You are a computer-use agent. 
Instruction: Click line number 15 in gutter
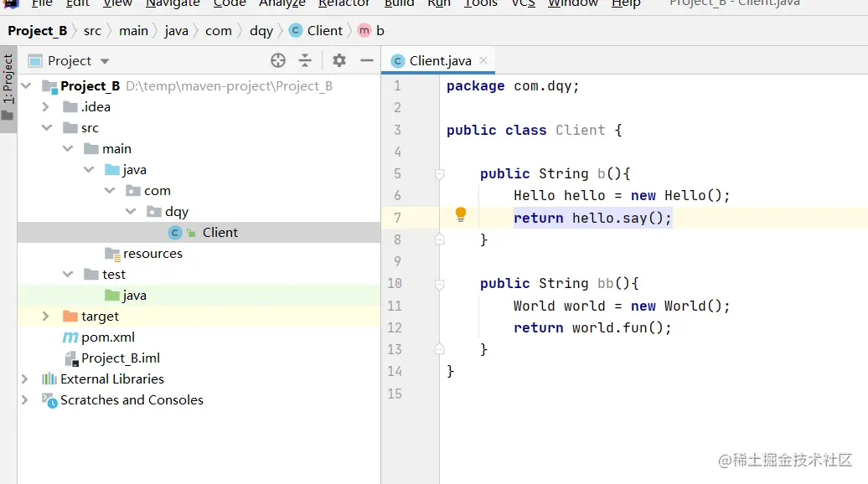click(x=394, y=394)
